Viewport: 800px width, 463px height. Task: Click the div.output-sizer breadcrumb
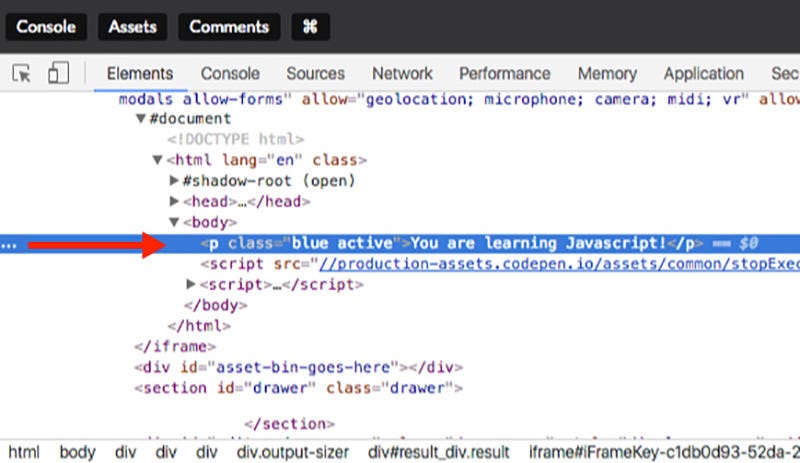pos(293,452)
